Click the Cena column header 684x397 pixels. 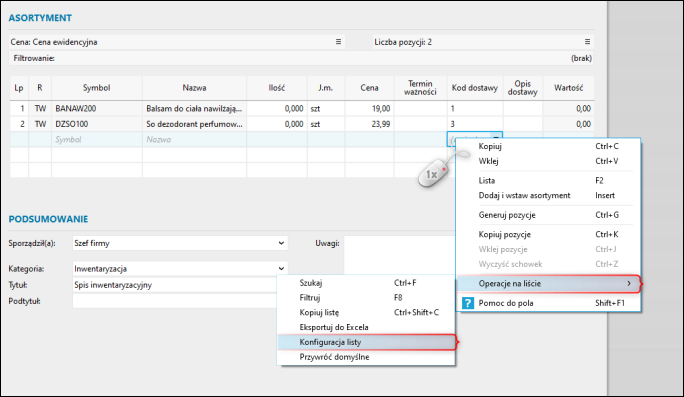point(369,88)
